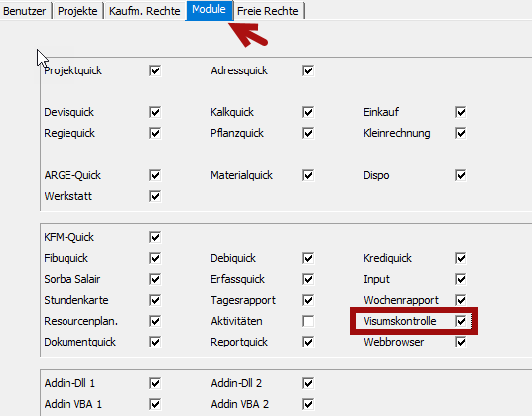Toggle the Adressquick checkbox
Image resolution: width=532 pixels, height=416 pixels.
308,70
